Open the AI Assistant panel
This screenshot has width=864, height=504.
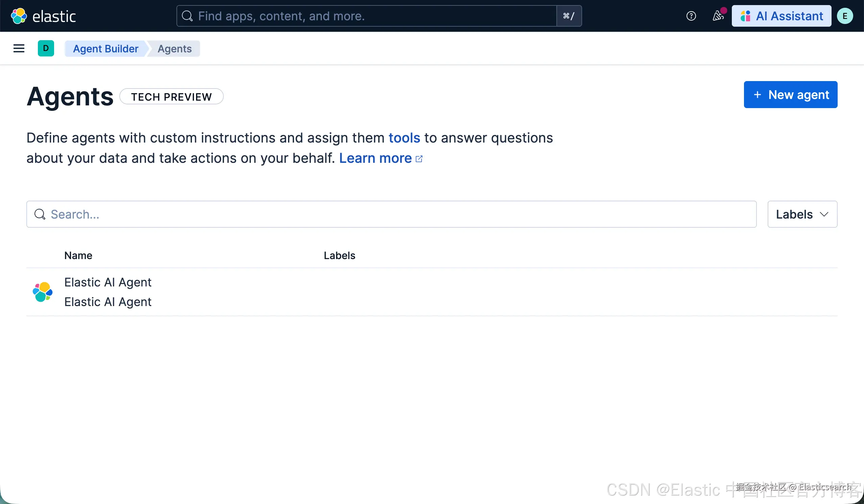pyautogui.click(x=781, y=16)
